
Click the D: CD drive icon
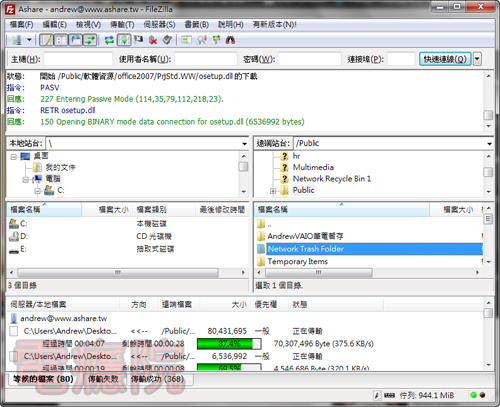pos(14,236)
